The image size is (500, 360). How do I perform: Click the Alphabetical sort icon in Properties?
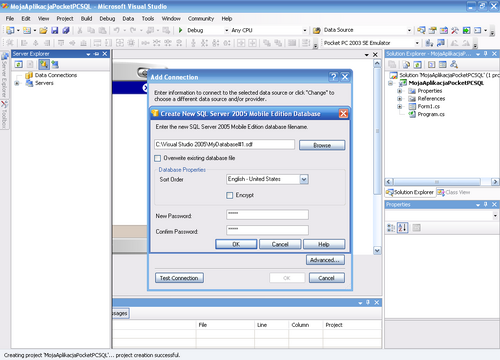[x=403, y=228]
